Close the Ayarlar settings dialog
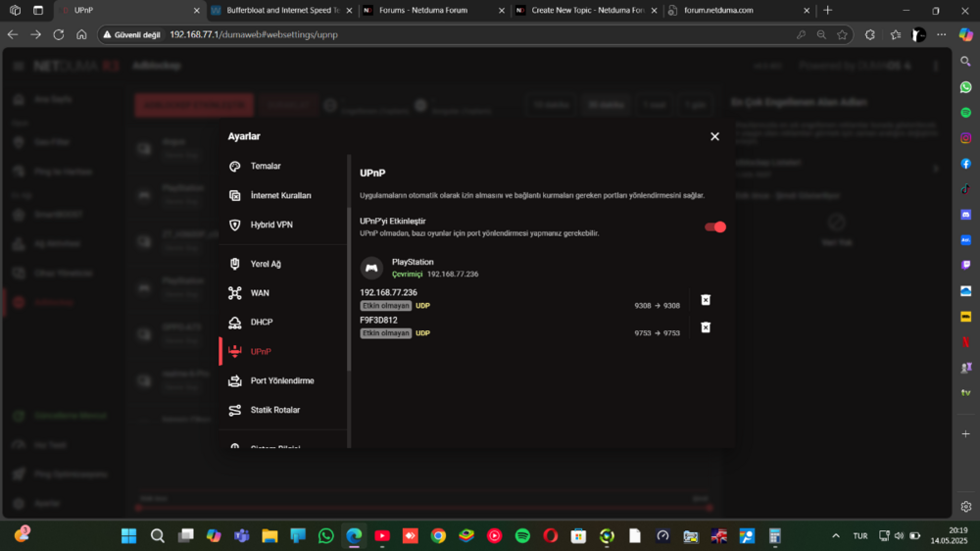This screenshot has width=980, height=551. (x=714, y=136)
